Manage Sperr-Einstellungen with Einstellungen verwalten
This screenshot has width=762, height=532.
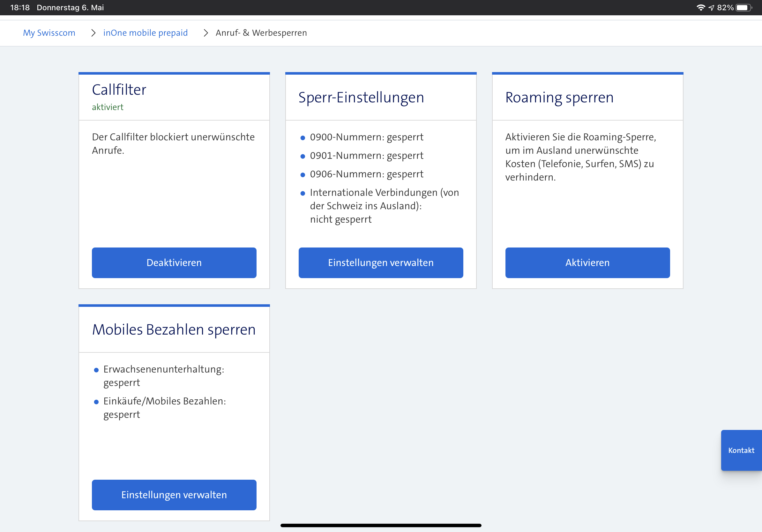381,262
